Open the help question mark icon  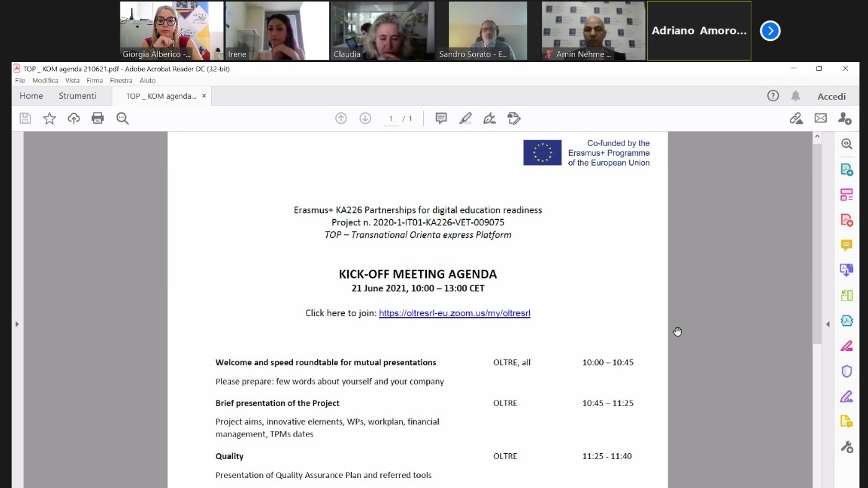pos(772,96)
